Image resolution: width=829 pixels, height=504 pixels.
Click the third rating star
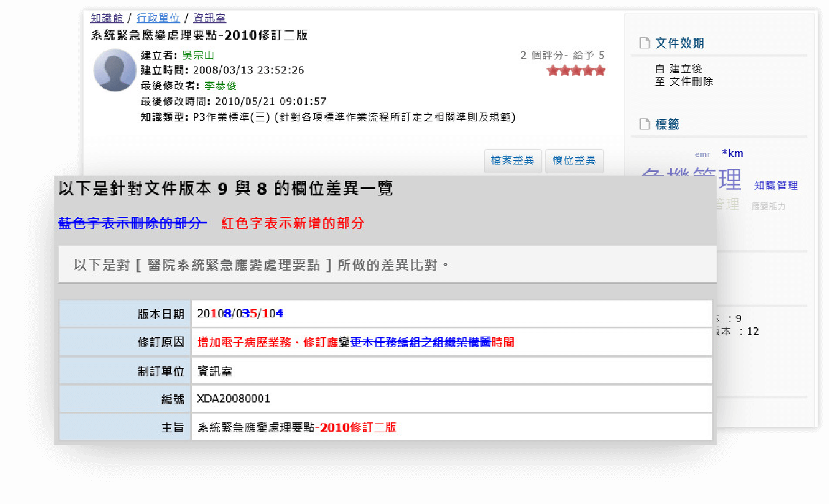pos(576,71)
